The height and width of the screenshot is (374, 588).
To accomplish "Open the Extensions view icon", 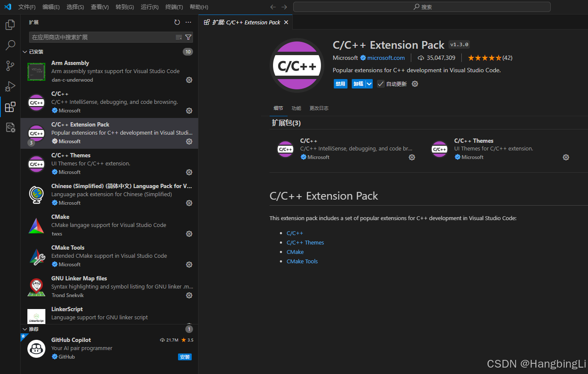I will (x=10, y=107).
